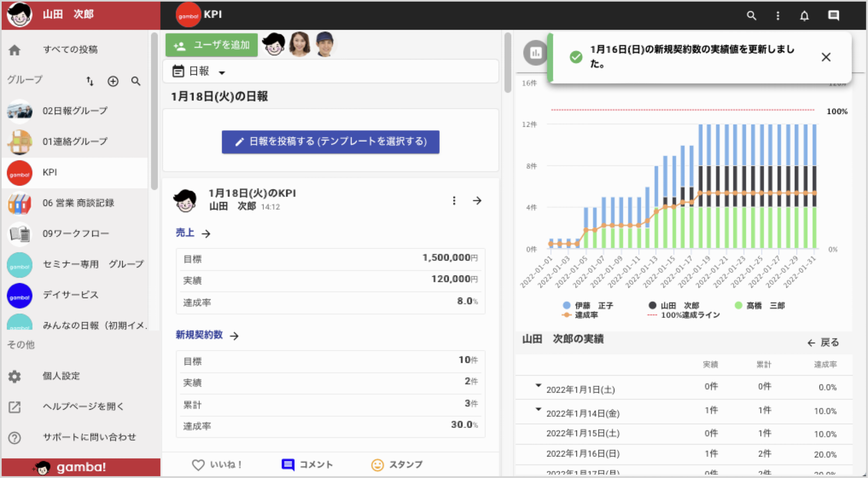868x478 pixels.
Task: Click post author avatar of 山田 次郎
Action: 185,200
